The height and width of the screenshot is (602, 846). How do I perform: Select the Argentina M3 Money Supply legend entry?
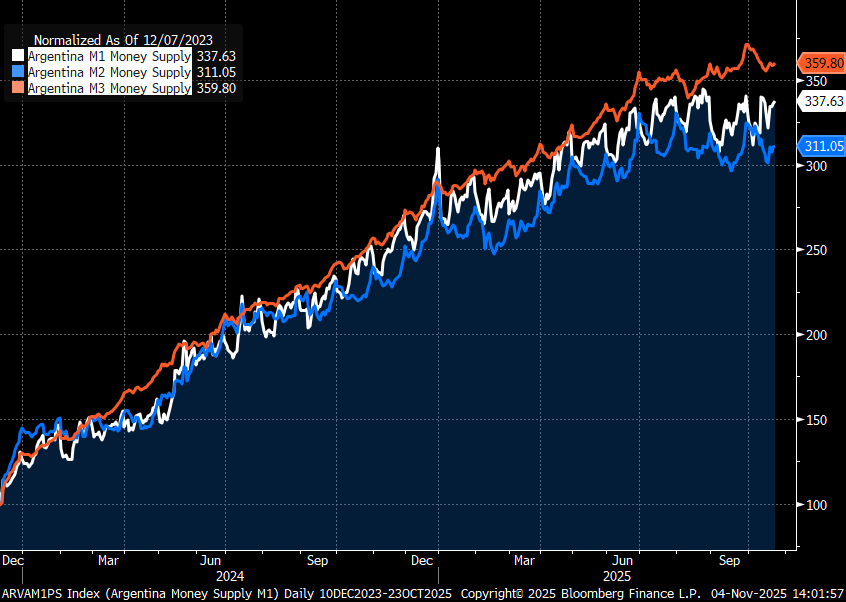tap(110, 88)
